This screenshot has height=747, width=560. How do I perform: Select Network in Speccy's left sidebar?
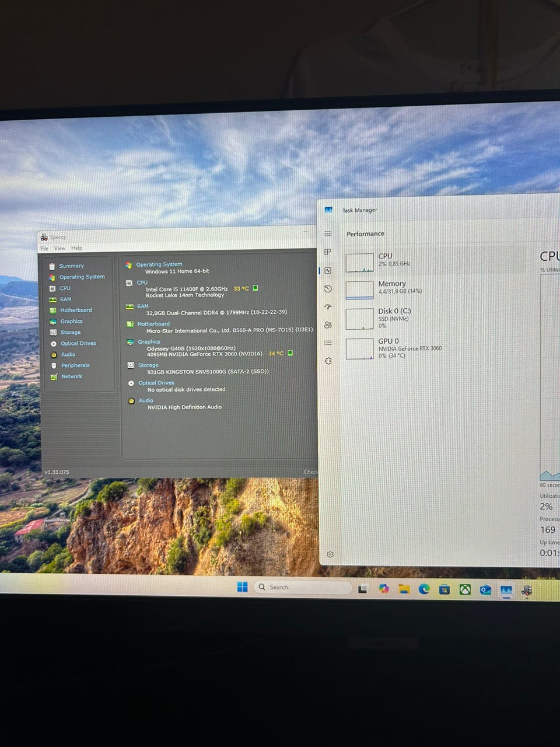tap(72, 377)
